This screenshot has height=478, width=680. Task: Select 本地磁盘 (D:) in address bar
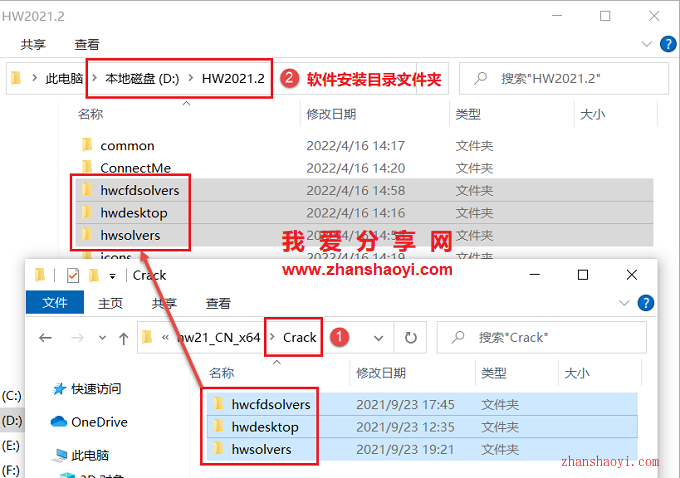[142, 79]
